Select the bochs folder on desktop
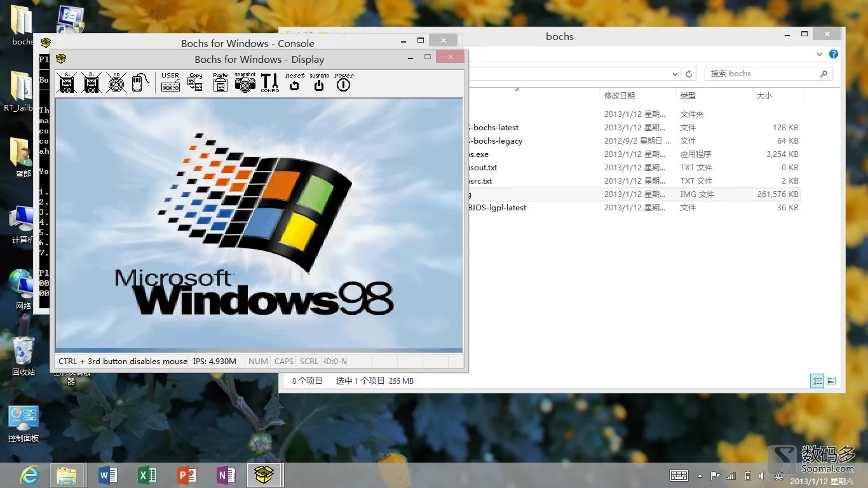 (x=22, y=25)
